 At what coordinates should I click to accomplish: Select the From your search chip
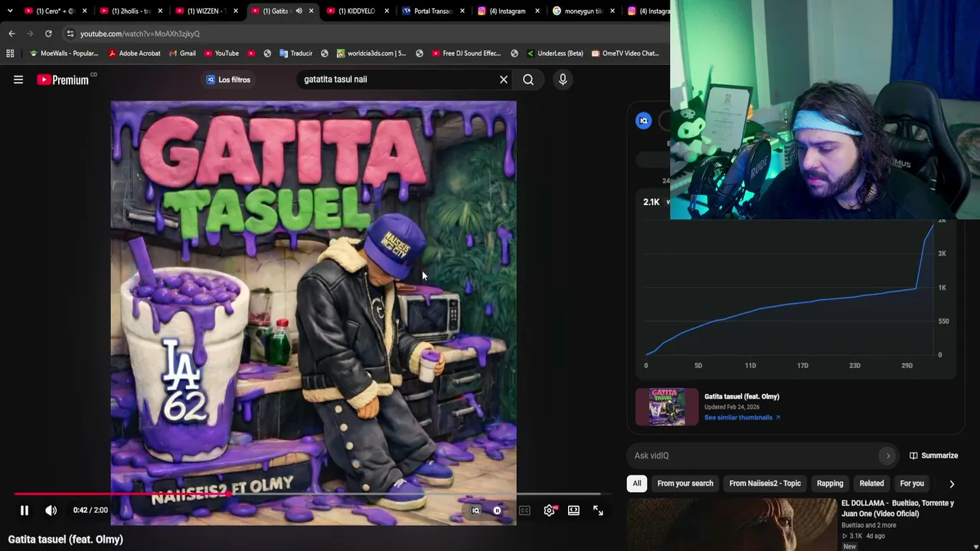coord(685,484)
